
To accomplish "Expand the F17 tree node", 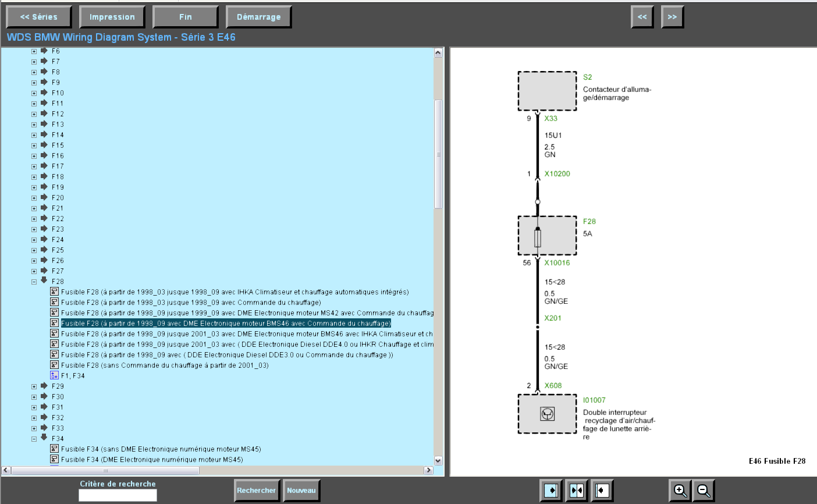I will pyautogui.click(x=34, y=166).
